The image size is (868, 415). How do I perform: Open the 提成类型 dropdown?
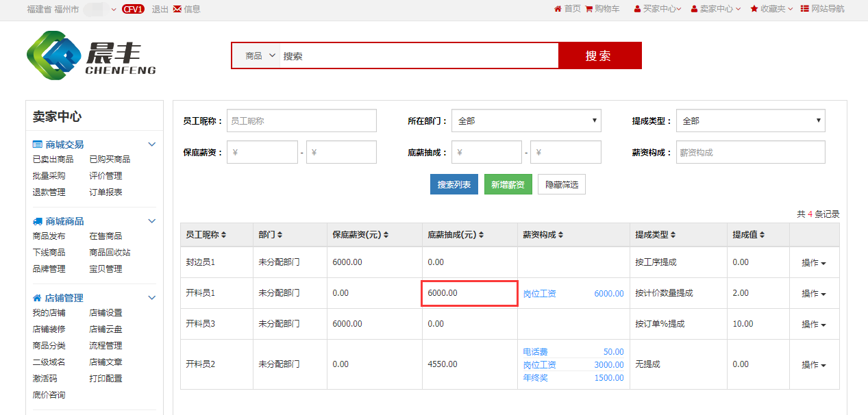pyautogui.click(x=750, y=121)
